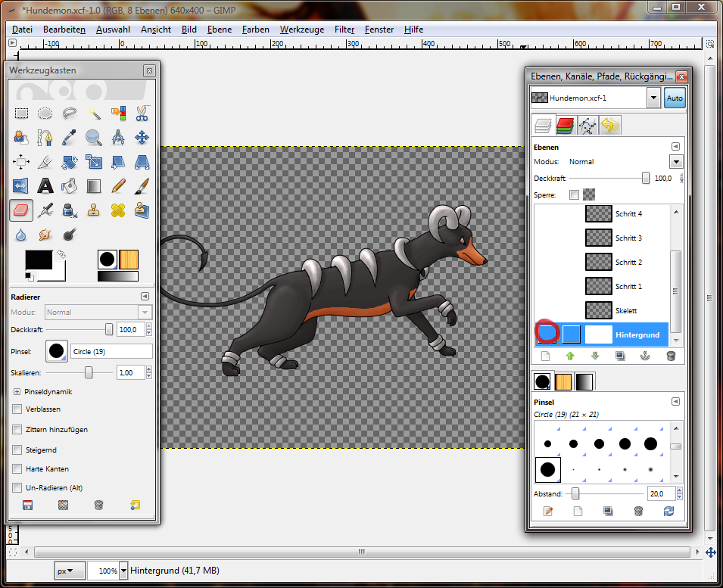The width and height of the screenshot is (723, 588).
Task: Click the layer Deckkraft opacity slider
Action: click(609, 179)
